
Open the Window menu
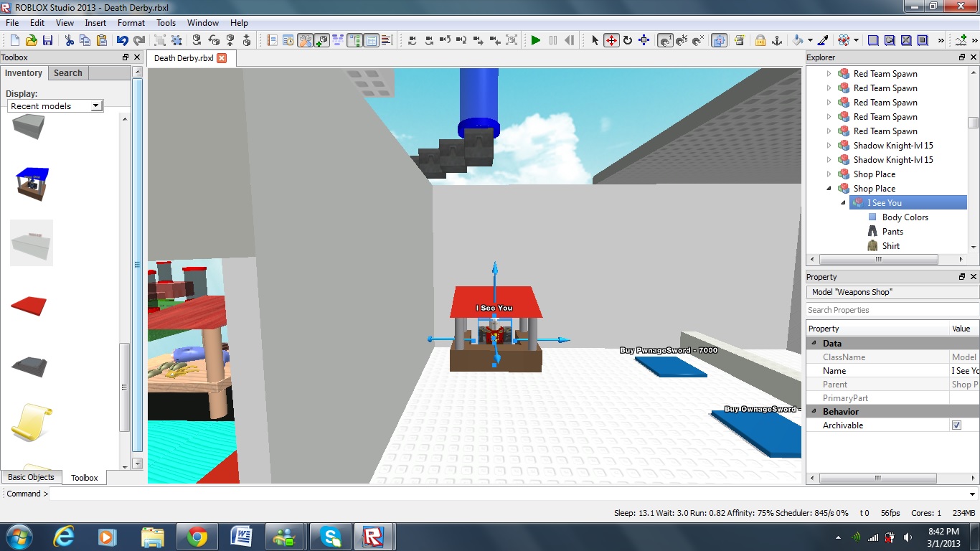[203, 23]
